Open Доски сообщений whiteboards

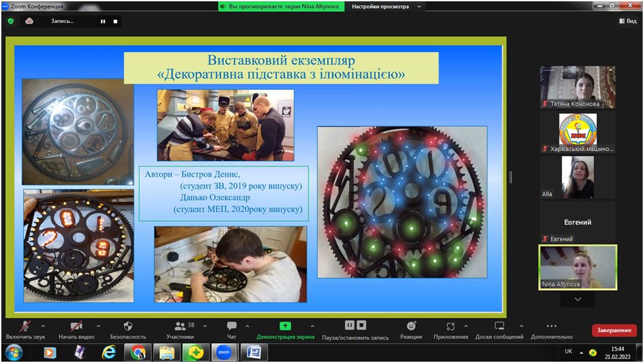[x=499, y=330]
